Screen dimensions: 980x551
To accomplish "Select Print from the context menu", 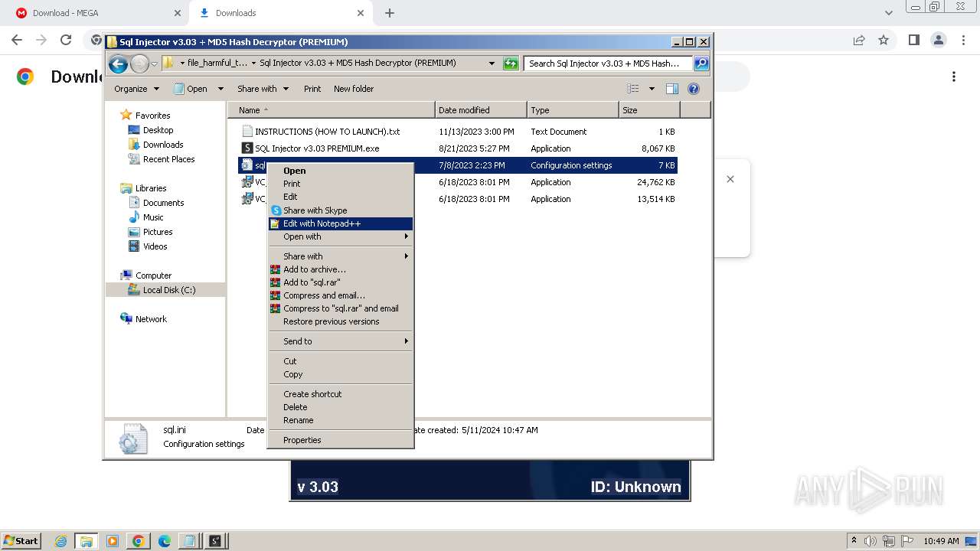I will pyautogui.click(x=341, y=184).
